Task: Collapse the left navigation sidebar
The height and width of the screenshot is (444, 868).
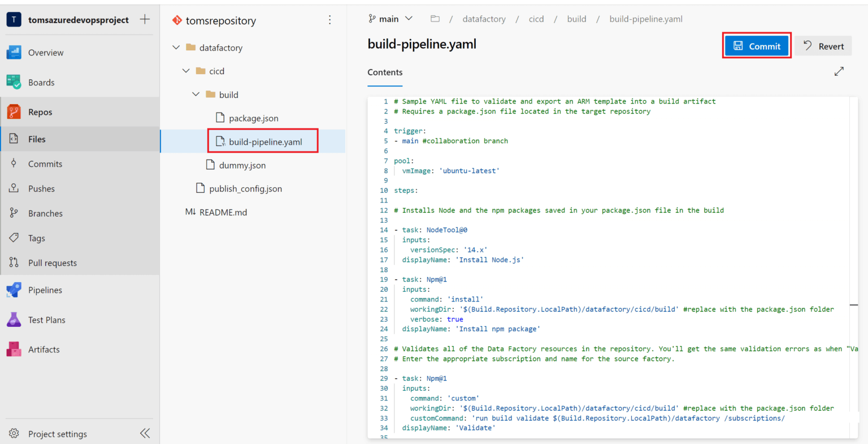Action: click(x=145, y=433)
